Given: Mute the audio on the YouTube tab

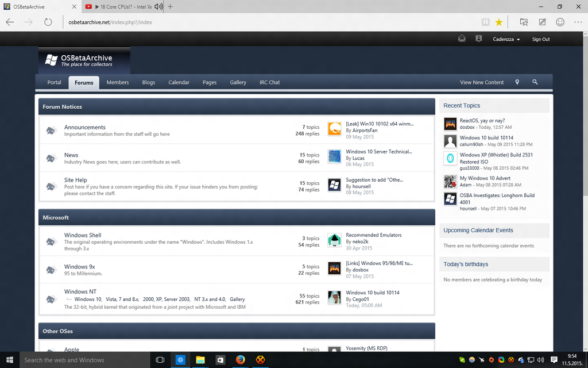Looking at the screenshot, I should (x=158, y=7).
